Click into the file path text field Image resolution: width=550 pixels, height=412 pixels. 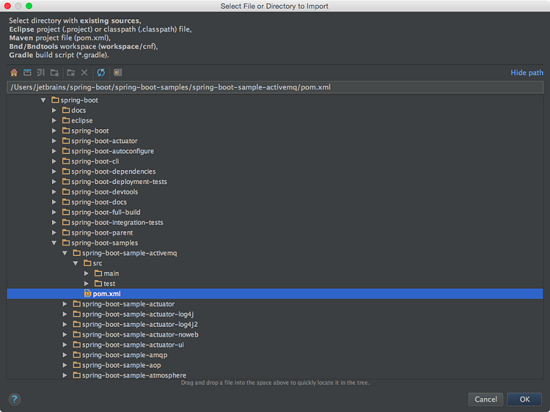(x=275, y=87)
